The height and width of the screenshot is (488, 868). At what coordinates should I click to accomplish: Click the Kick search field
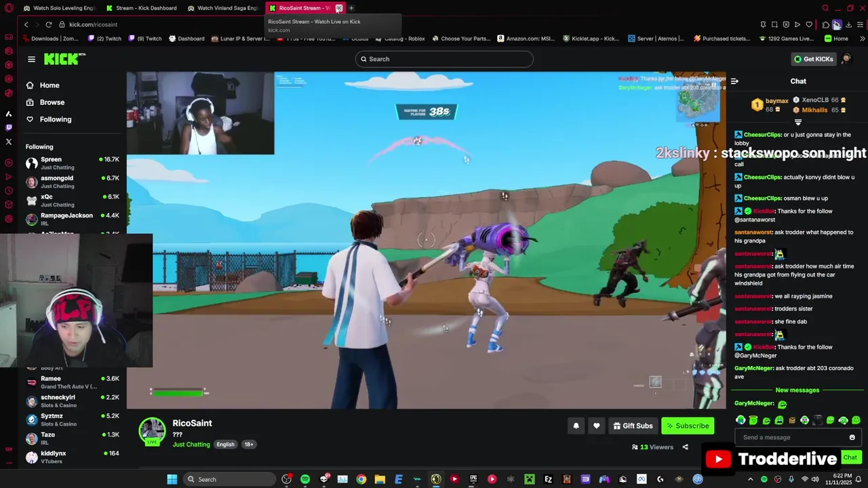pos(444,59)
